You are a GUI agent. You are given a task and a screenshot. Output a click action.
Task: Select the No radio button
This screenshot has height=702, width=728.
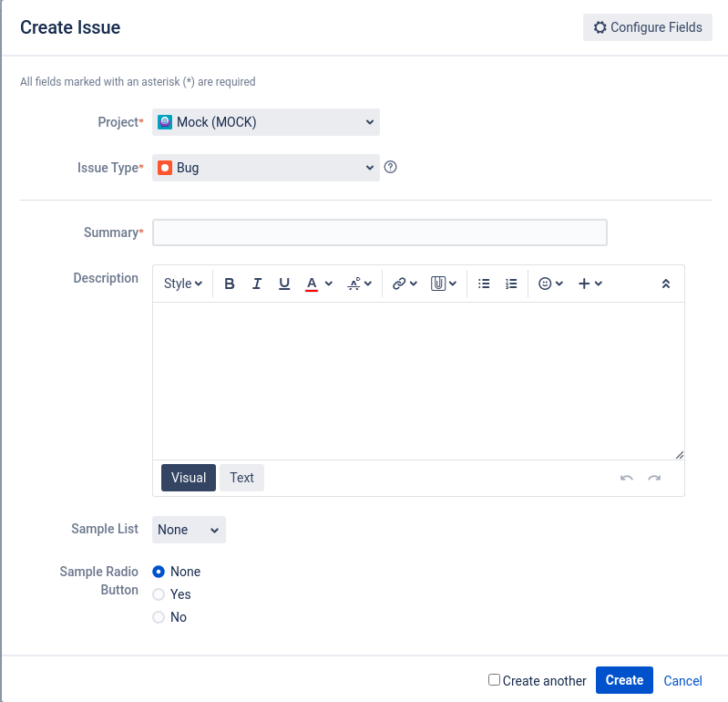[159, 617]
